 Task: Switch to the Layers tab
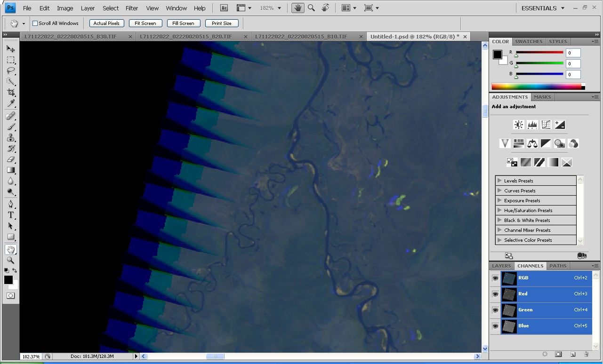(501, 266)
